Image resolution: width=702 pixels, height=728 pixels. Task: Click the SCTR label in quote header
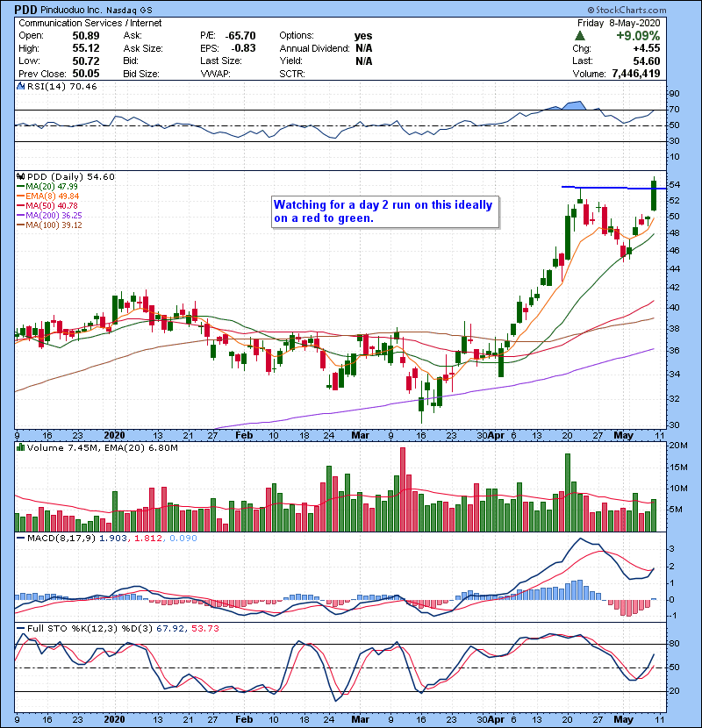coord(292,74)
